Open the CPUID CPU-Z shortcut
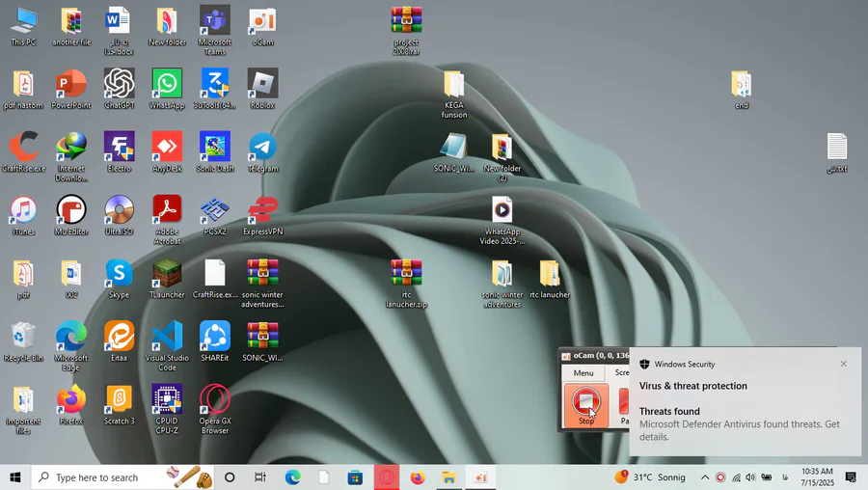This screenshot has height=490, width=868. pyautogui.click(x=167, y=410)
